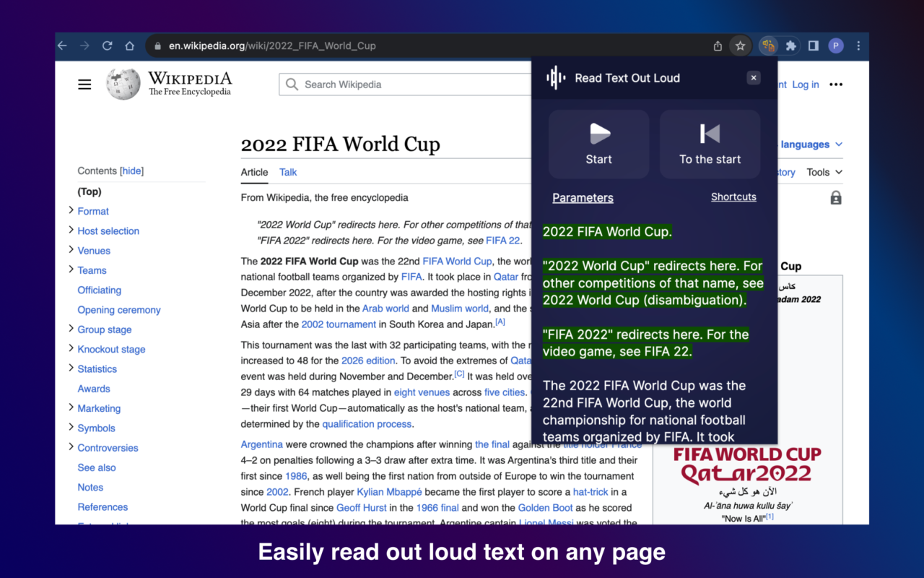Close the Read Text Out Loud popup
Image resolution: width=924 pixels, height=578 pixels.
click(x=754, y=78)
